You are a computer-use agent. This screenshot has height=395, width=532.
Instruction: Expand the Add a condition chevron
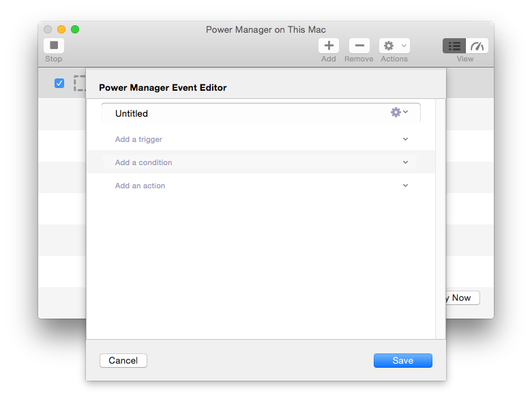click(x=405, y=162)
